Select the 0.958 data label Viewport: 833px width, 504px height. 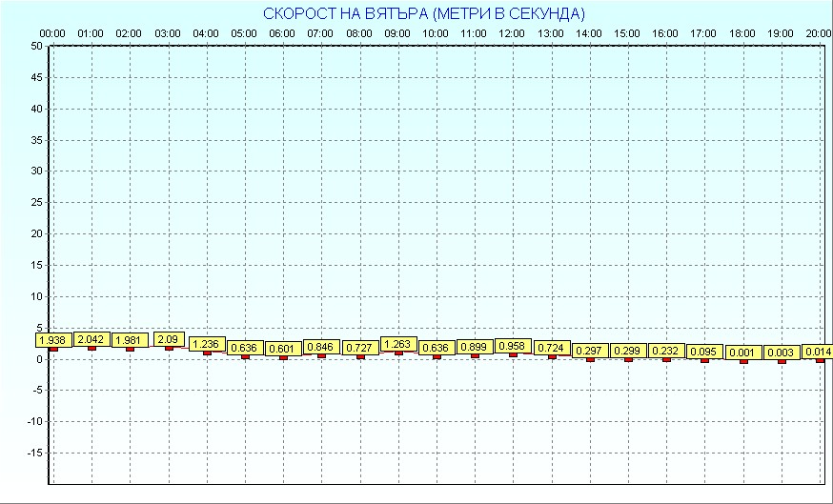513,346
